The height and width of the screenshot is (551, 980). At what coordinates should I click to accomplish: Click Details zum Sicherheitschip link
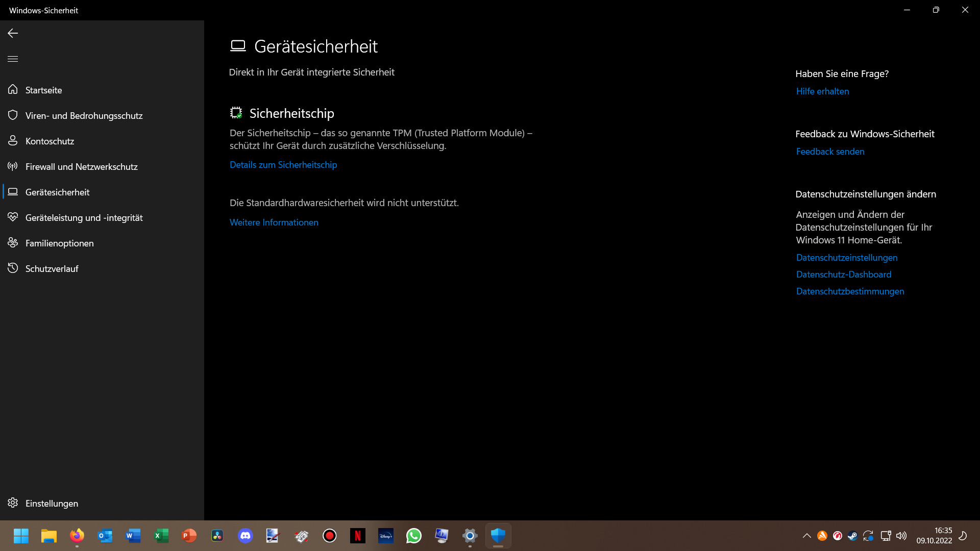tap(283, 165)
